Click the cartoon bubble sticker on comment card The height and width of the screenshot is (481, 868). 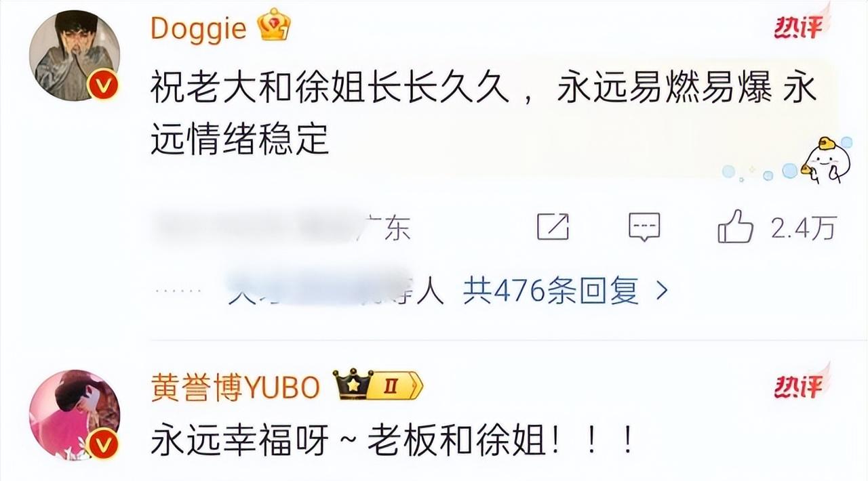(x=823, y=161)
